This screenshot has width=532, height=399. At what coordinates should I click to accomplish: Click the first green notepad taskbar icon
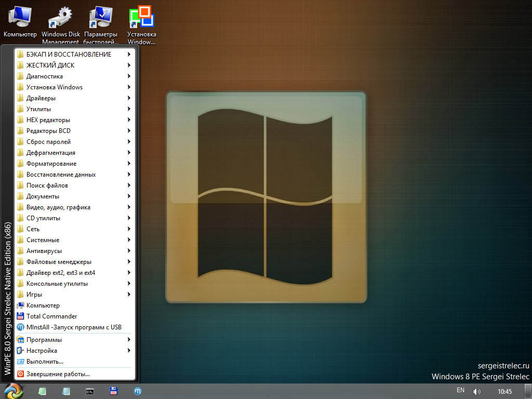pos(42,391)
